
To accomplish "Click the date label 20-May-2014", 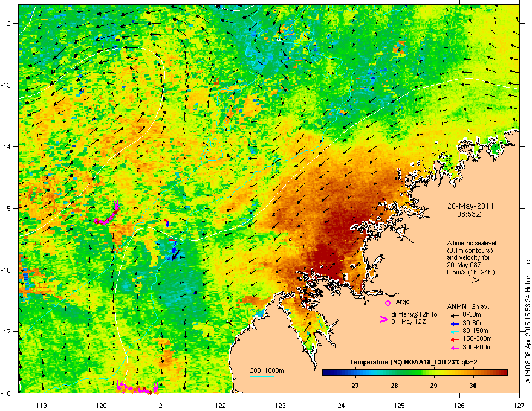I will (470, 206).
